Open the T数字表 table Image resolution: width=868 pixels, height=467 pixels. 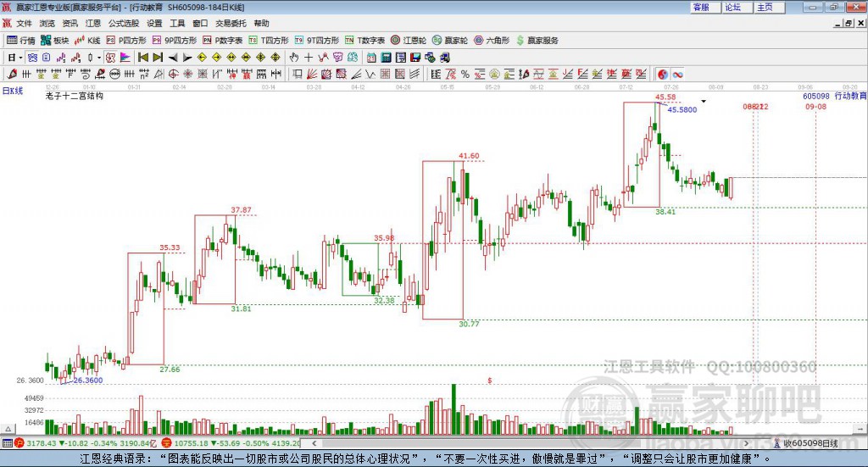pyautogui.click(x=364, y=41)
